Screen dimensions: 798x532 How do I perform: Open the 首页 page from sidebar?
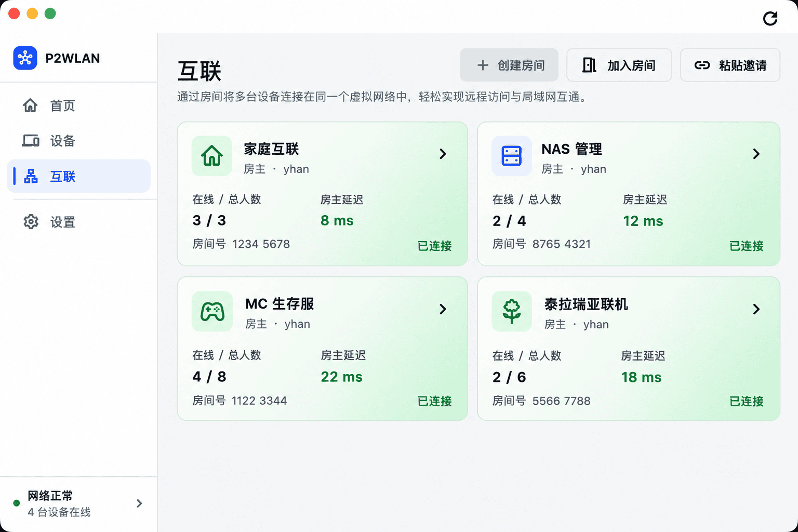point(78,105)
